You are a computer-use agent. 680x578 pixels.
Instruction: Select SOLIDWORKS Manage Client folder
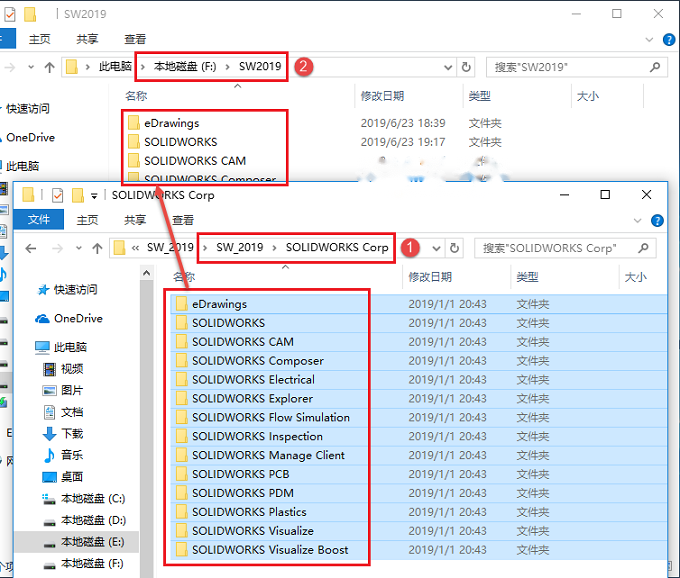click(x=268, y=455)
